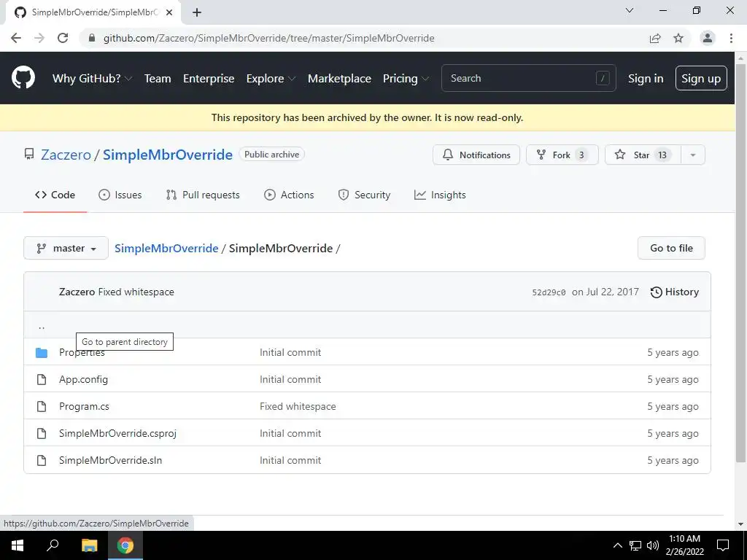The image size is (747, 560).
Task: Open a new tab with the plus button
Action: tap(197, 13)
